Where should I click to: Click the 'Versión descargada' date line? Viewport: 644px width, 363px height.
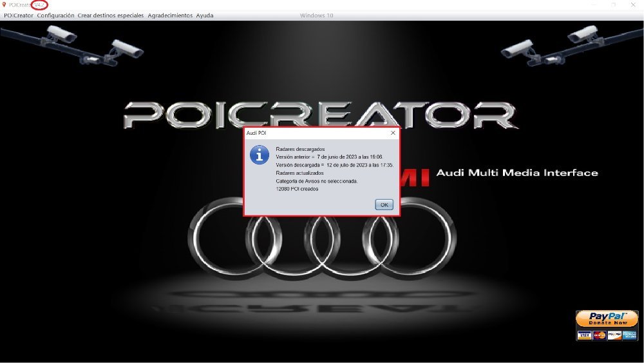335,165
